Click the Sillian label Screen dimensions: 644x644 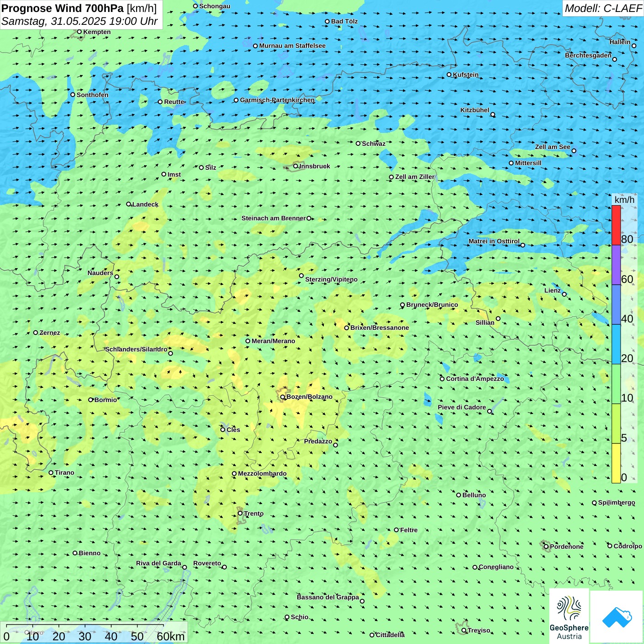[x=485, y=322]
